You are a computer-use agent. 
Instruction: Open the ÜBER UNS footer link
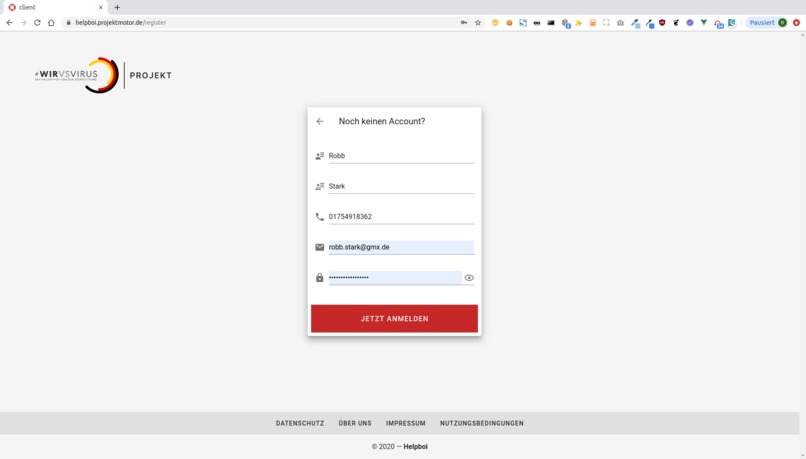tap(355, 424)
